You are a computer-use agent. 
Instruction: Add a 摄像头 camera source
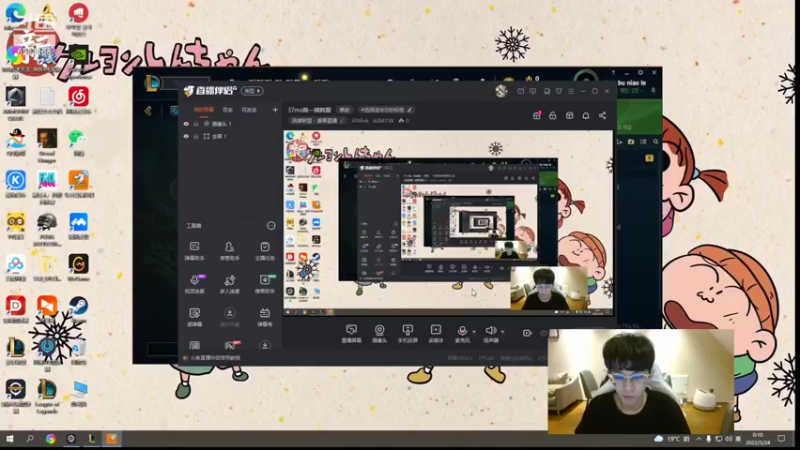(379, 333)
